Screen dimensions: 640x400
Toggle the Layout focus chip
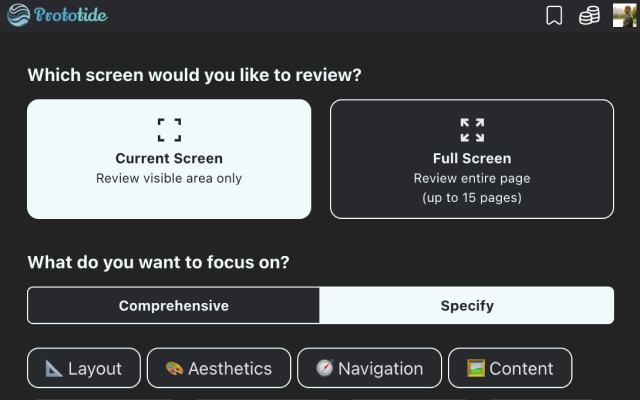click(84, 368)
